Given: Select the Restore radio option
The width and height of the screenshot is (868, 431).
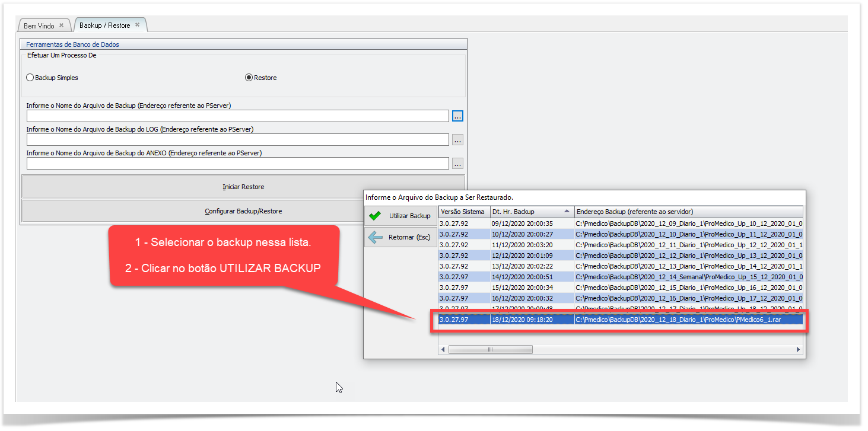Looking at the screenshot, I should (x=249, y=78).
